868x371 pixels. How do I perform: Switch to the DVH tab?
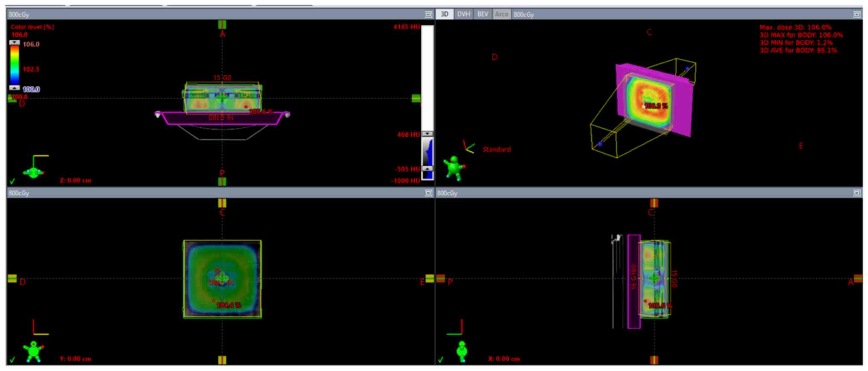tap(463, 14)
